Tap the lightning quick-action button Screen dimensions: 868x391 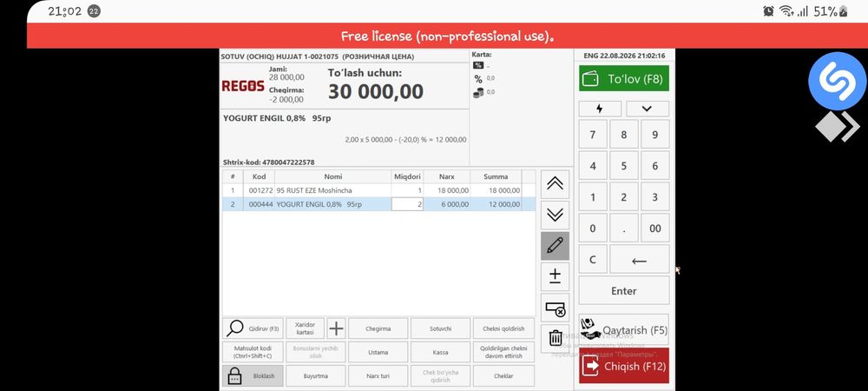(x=600, y=109)
